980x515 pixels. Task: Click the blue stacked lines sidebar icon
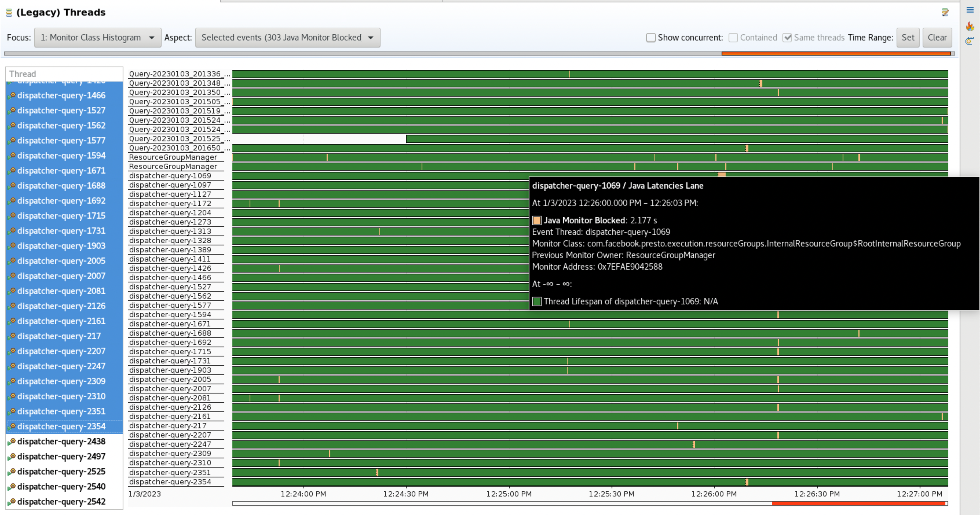click(970, 10)
